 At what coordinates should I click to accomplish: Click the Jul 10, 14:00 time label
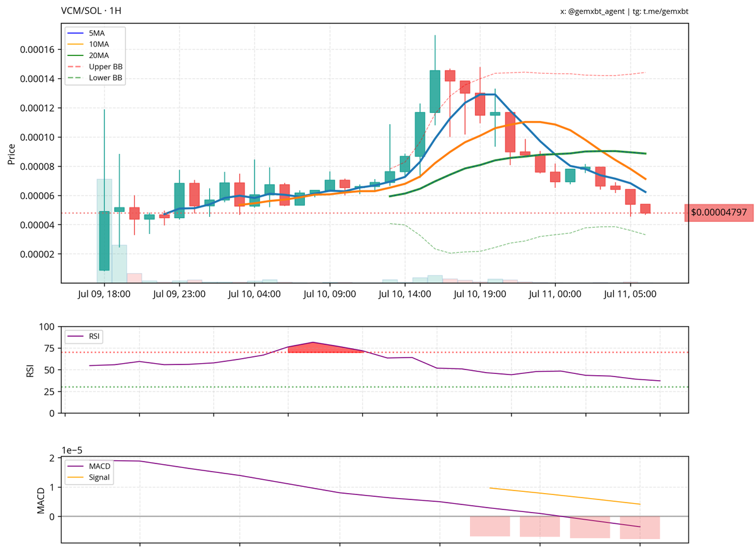(x=405, y=294)
